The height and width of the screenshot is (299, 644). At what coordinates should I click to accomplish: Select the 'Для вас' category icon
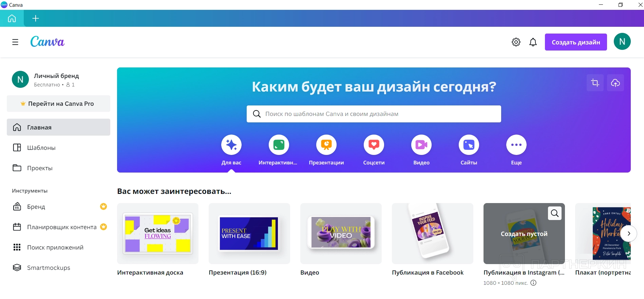tap(231, 145)
